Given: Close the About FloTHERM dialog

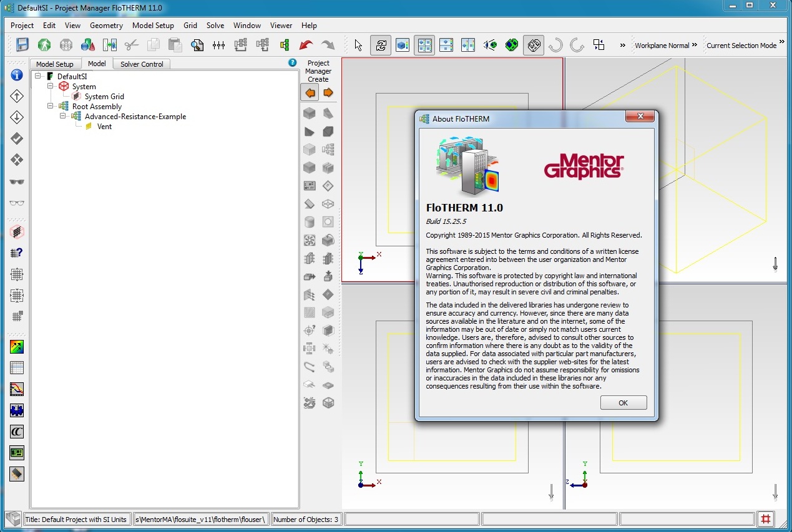Looking at the screenshot, I should [640, 117].
